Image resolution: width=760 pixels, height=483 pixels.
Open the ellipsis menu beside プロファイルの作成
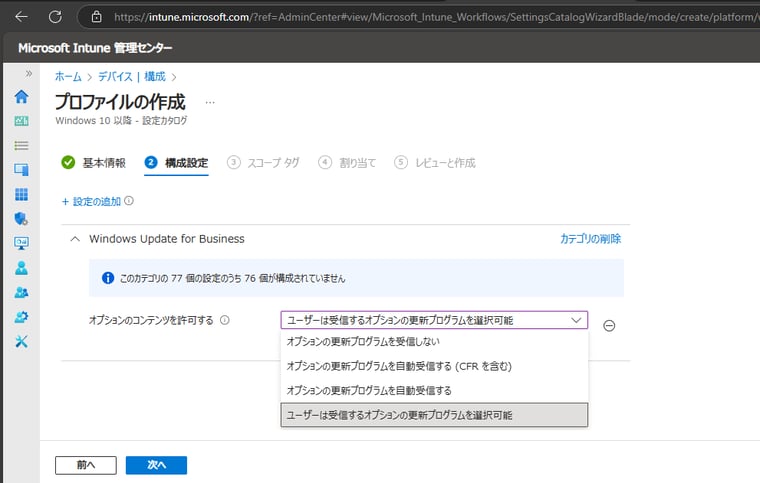[210, 102]
